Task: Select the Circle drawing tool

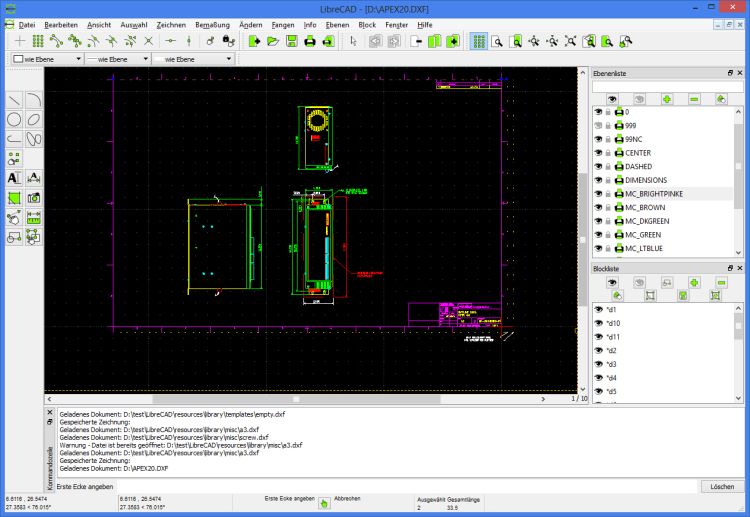Action: tap(15, 119)
